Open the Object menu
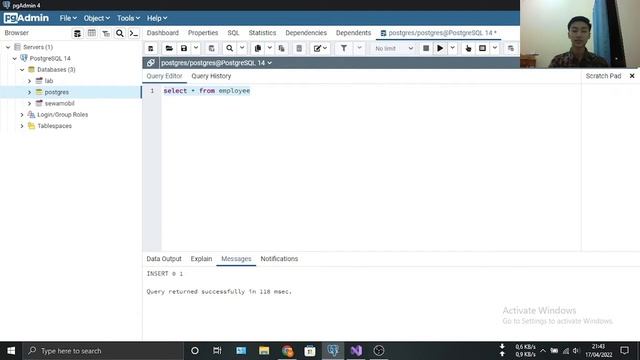This screenshot has height=360, width=640. tap(96, 18)
